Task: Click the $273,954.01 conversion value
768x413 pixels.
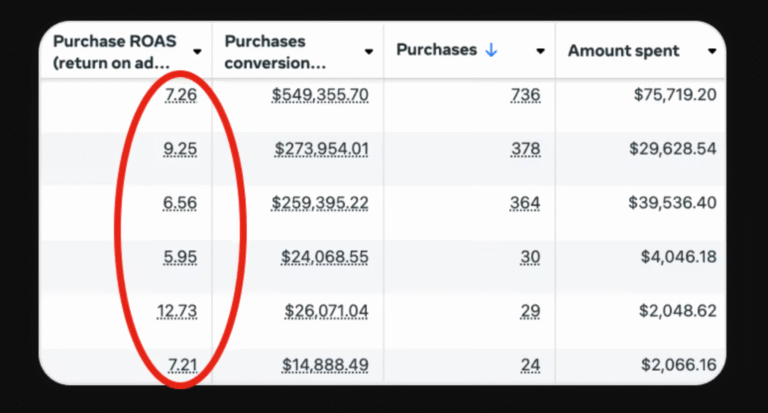Action: pos(322,149)
